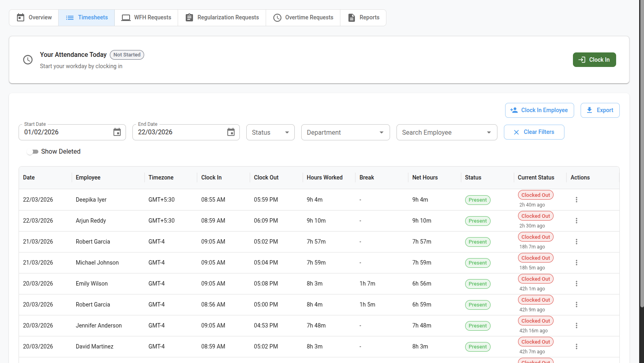This screenshot has height=363, width=644.
Task: Open End Date calendar picker icon
Action: (x=231, y=132)
